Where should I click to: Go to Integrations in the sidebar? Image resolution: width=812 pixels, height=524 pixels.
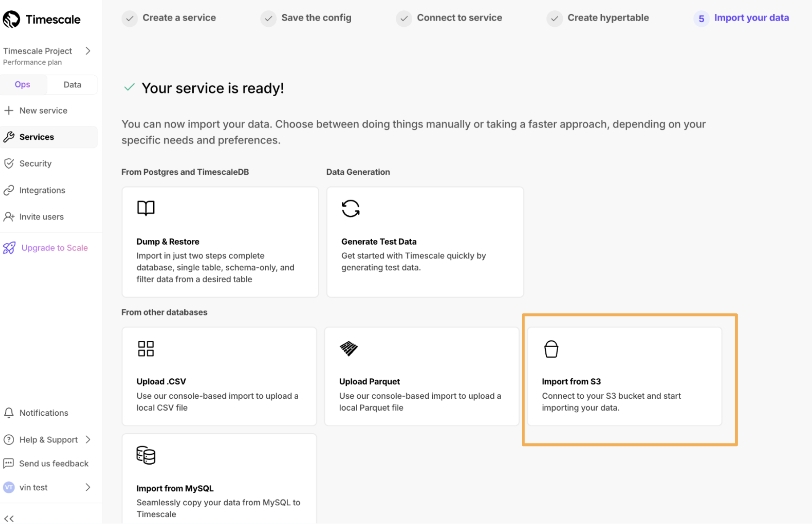[x=42, y=190]
